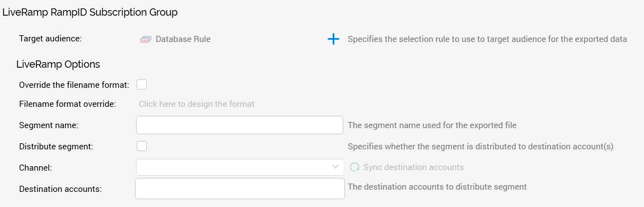Toggle the Distribute segment checkbox
Image resolution: width=644 pixels, height=207 pixels.
pos(142,146)
